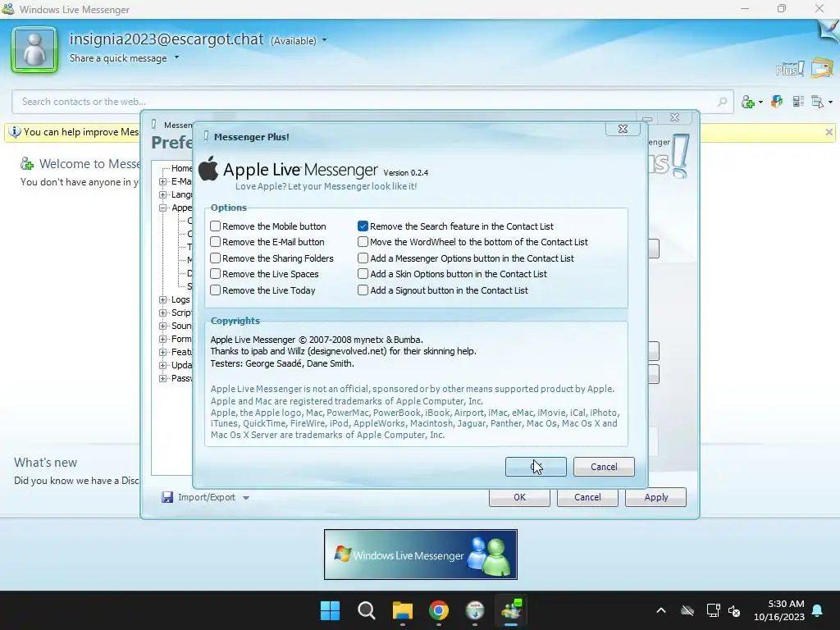Expand the E-Ma tree node
The height and width of the screenshot is (630, 840).
(x=163, y=181)
